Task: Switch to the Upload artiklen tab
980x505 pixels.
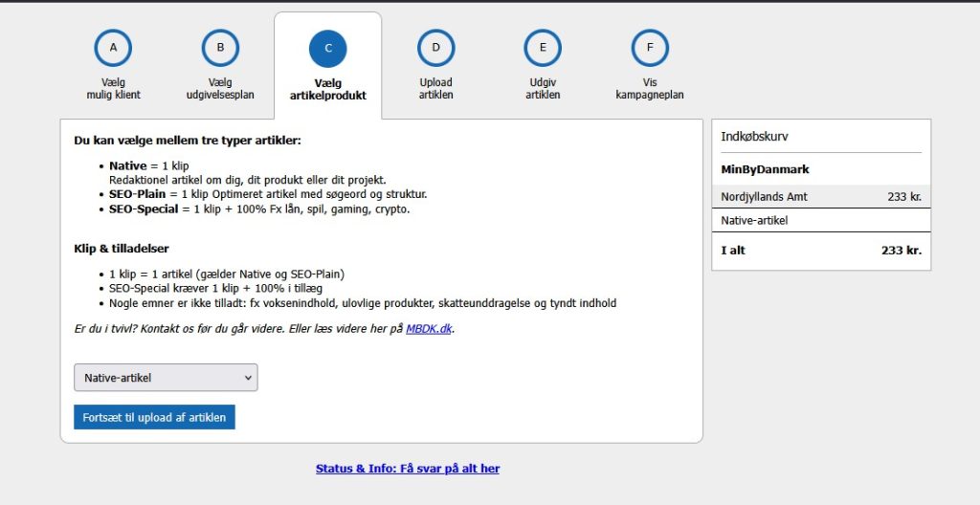Action: pyautogui.click(x=435, y=88)
